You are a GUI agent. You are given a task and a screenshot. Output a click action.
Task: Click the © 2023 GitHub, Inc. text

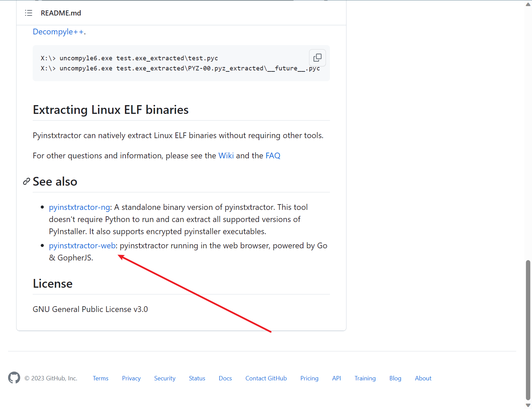[51, 378]
